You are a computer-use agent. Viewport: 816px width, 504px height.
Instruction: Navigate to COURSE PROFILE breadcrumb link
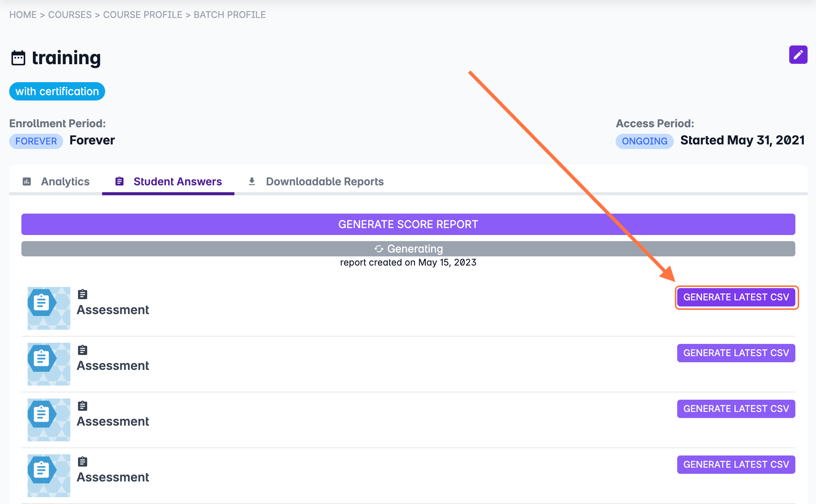(x=143, y=15)
